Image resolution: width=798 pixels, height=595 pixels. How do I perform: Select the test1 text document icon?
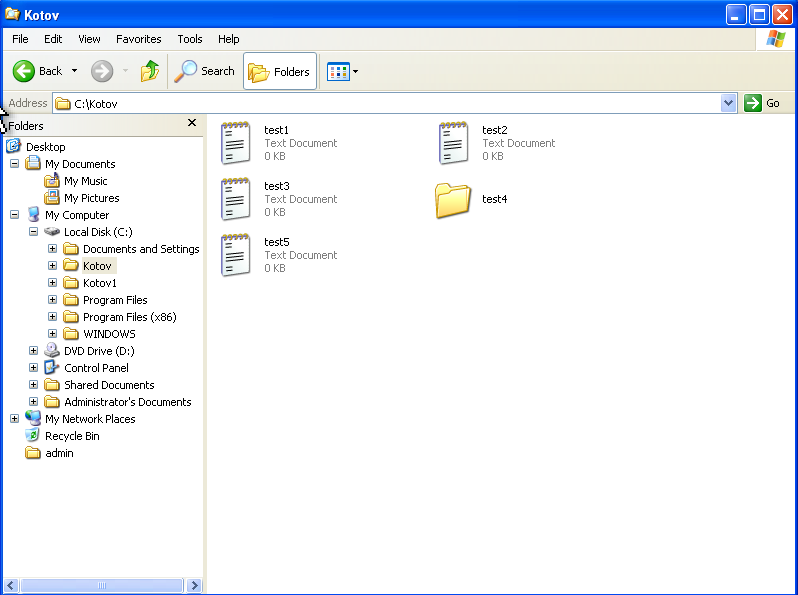(x=236, y=143)
